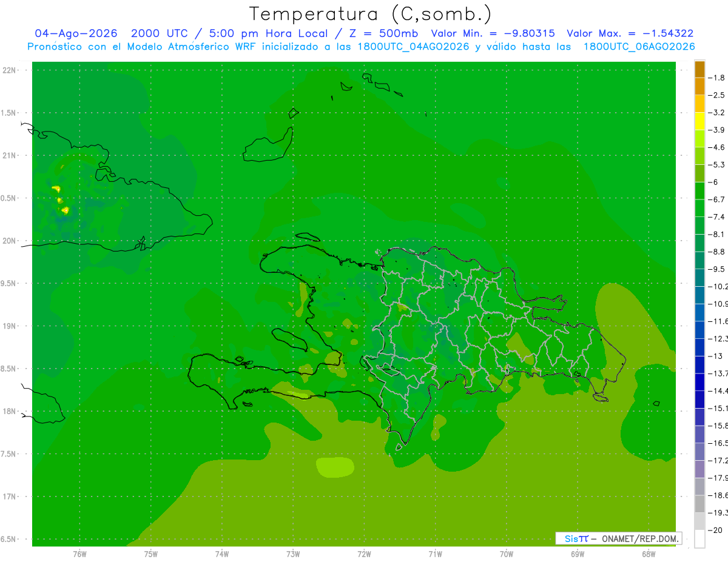Click the "70W" longitude label
Image resolution: width=728 pixels, height=562 pixels.
point(507,554)
